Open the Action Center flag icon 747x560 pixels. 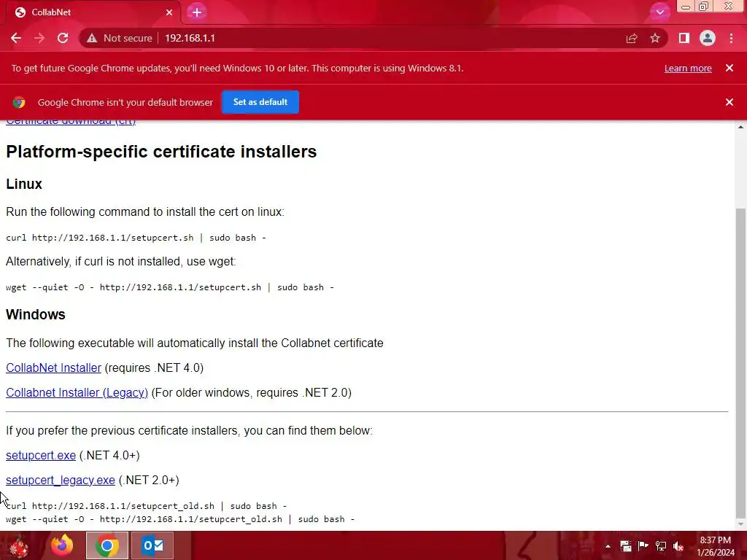coord(643,546)
